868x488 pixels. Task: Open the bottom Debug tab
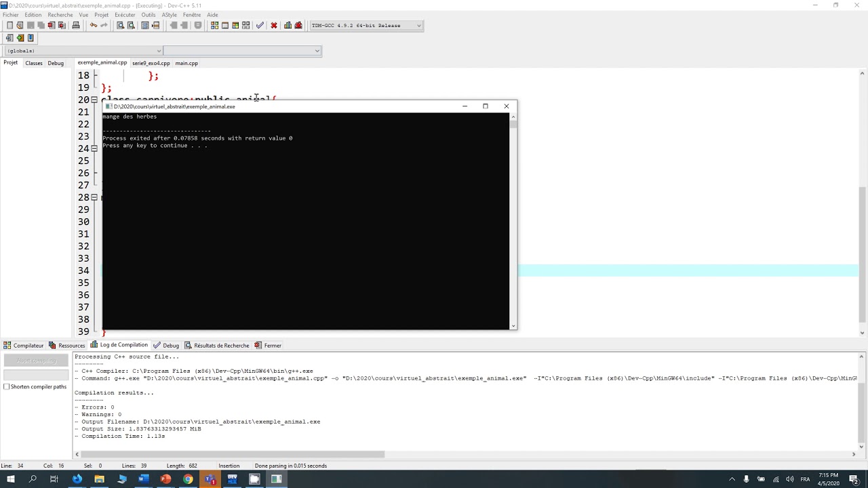(x=166, y=346)
